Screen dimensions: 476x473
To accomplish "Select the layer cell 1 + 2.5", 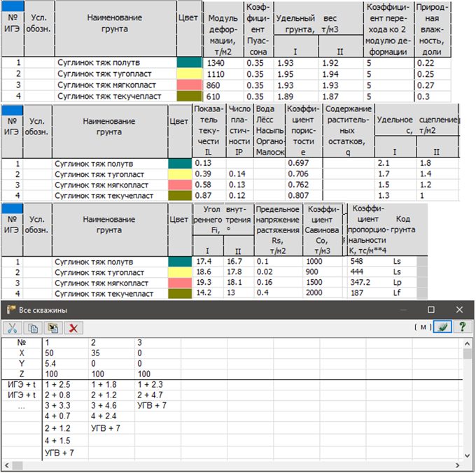I will [65, 385].
